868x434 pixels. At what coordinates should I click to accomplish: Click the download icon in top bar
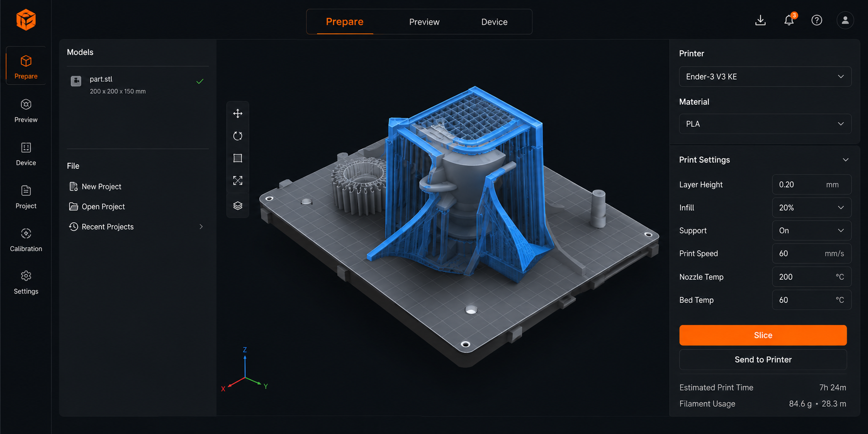760,20
